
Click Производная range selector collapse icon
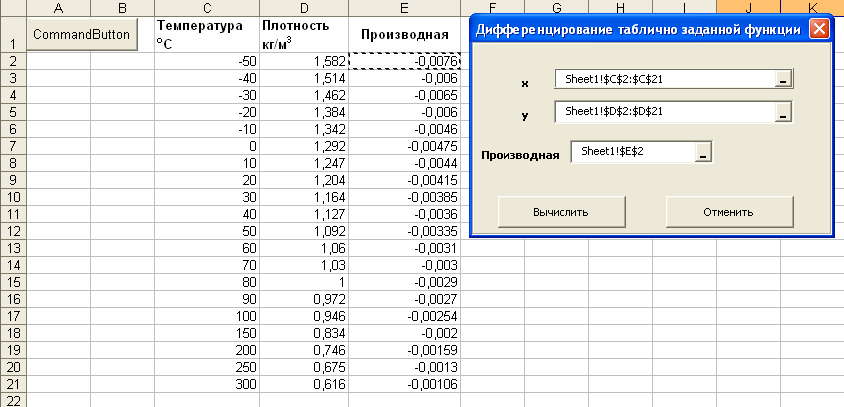(704, 153)
